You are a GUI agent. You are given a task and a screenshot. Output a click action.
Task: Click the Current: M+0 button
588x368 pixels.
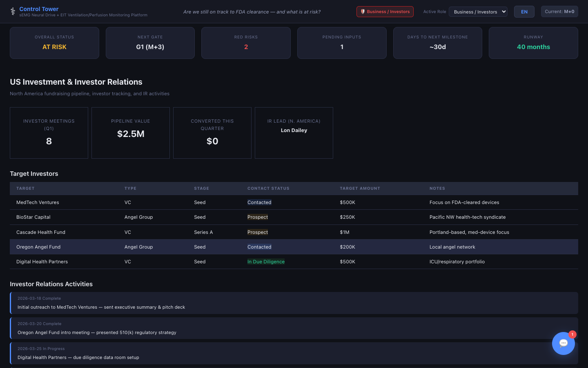click(559, 11)
